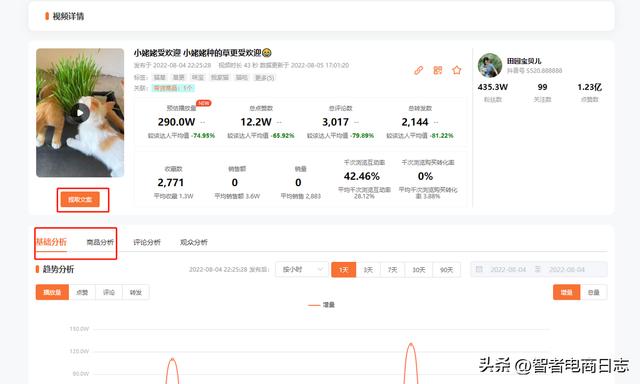This screenshot has width=640, height=384.
Task: Expand tags with 更多(5)
Action: pos(264,78)
